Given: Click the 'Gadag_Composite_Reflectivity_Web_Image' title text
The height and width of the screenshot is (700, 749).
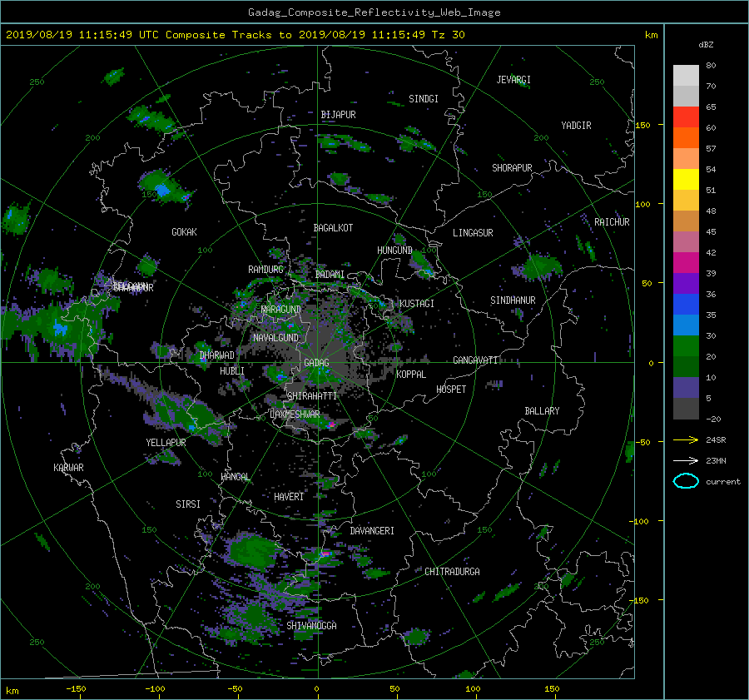Looking at the screenshot, I should coord(374,12).
